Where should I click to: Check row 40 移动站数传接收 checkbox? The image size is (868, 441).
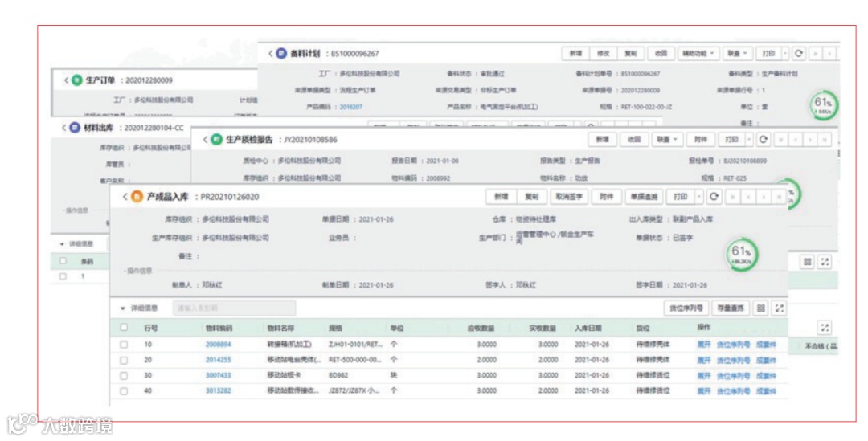point(124,390)
